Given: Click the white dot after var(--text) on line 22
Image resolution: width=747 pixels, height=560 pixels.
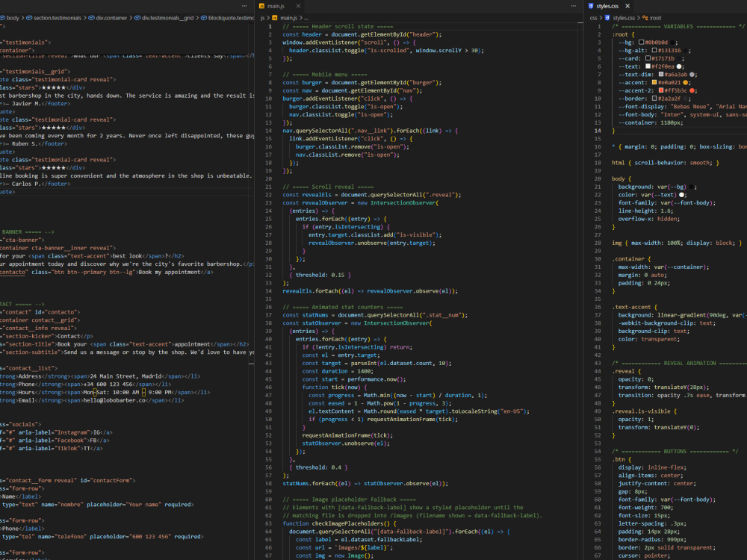Looking at the screenshot, I should (682, 195).
